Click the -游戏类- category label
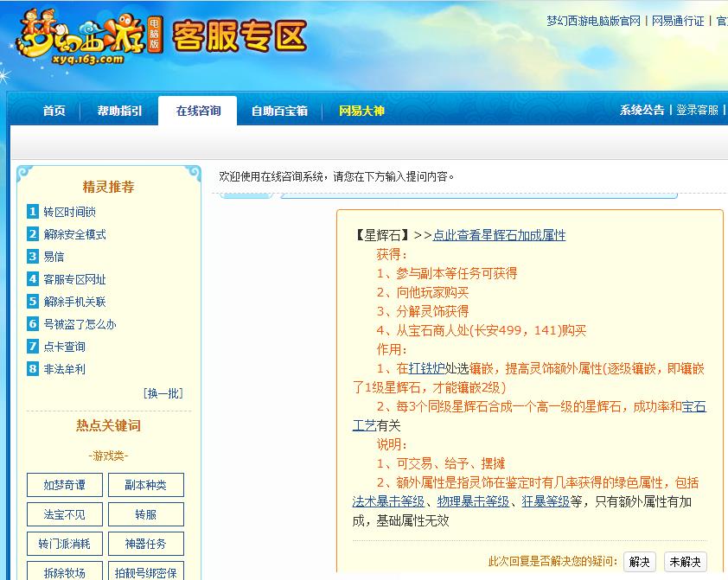Image resolution: width=728 pixels, height=580 pixels. coord(108,456)
